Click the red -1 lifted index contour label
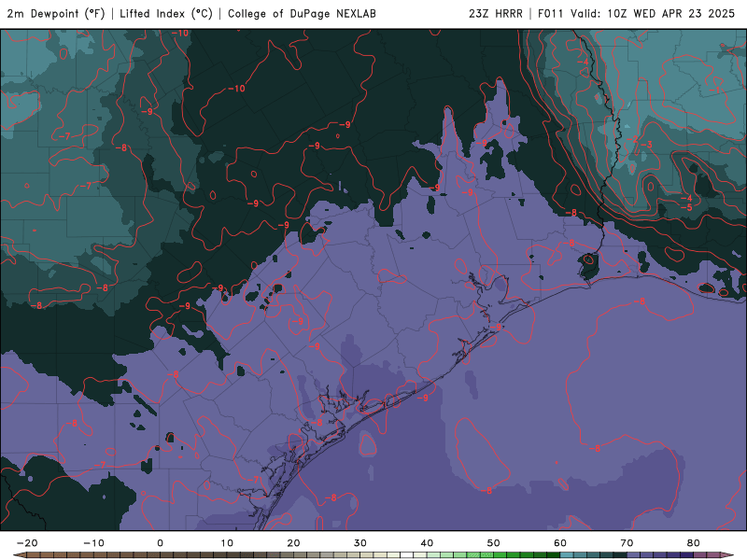The height and width of the screenshot is (560, 747). 714,90
